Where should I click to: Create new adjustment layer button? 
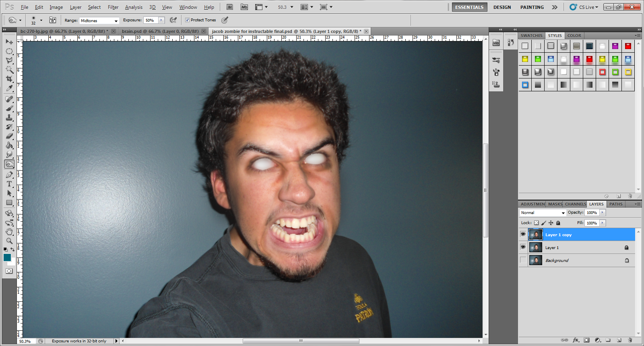(597, 340)
